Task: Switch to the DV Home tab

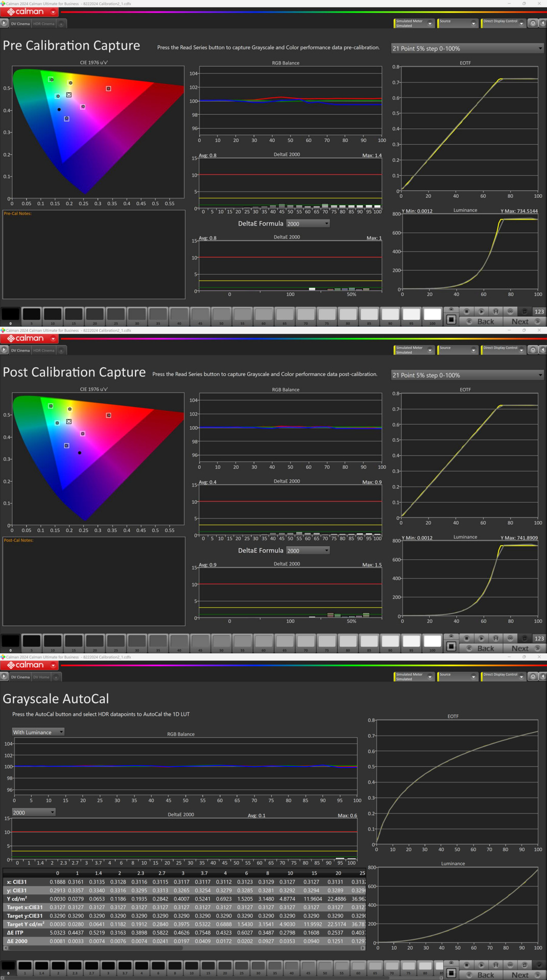Action: [41, 677]
